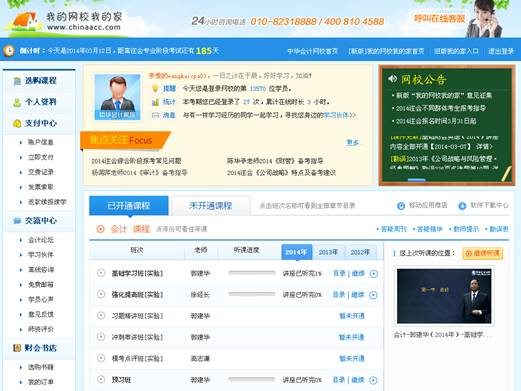The width and height of the screenshot is (521, 391).
Task: Click the 呼叫在线客服 button
Action: click(x=439, y=19)
